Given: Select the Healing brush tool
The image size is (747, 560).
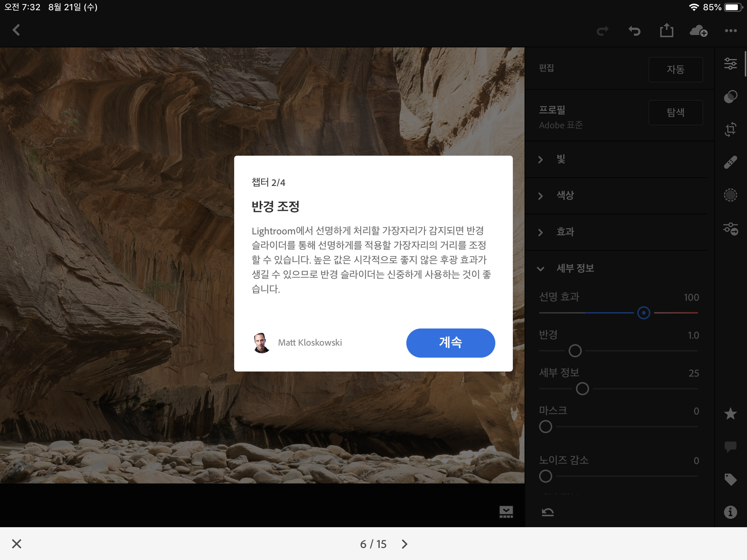Looking at the screenshot, I should click(731, 162).
